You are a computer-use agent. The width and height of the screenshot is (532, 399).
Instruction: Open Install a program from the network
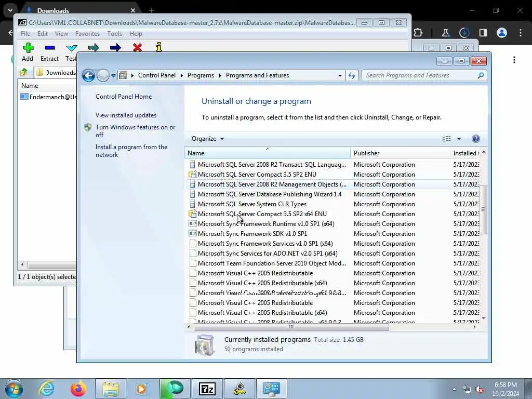tap(131, 151)
